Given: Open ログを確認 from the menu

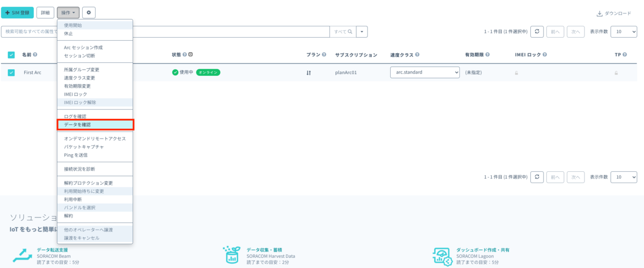Looking at the screenshot, I should pyautogui.click(x=95, y=117).
